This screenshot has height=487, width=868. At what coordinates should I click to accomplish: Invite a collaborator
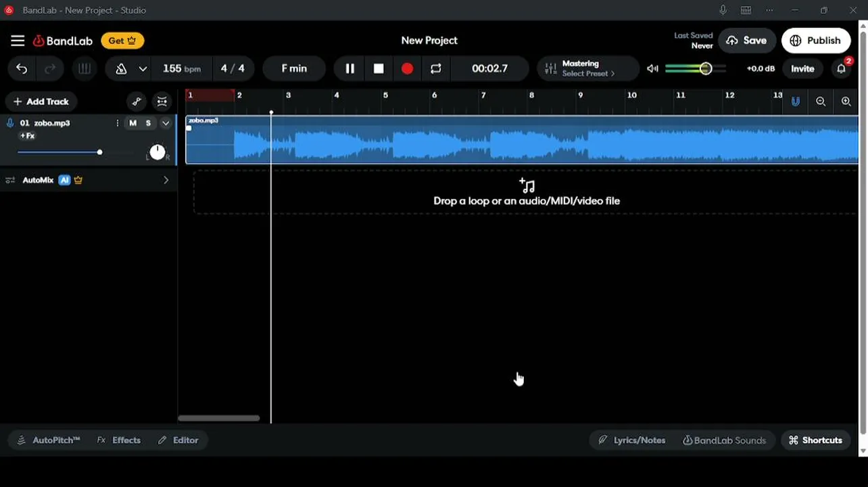802,68
